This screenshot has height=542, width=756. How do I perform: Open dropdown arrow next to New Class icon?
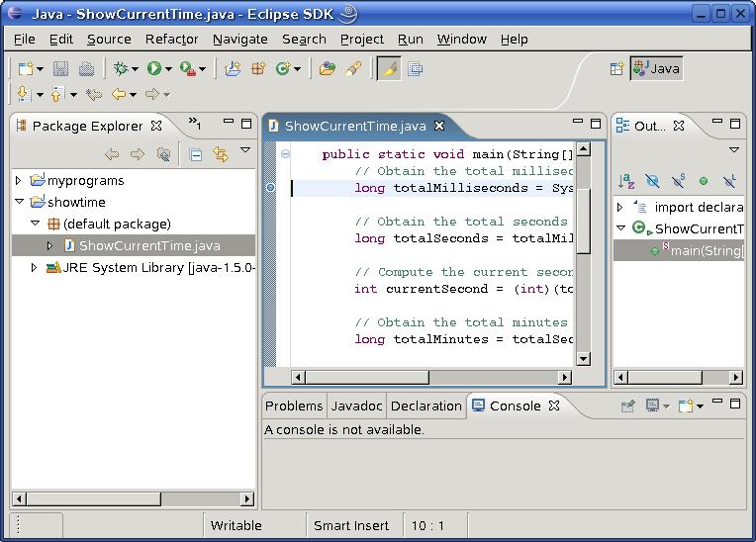[x=298, y=69]
